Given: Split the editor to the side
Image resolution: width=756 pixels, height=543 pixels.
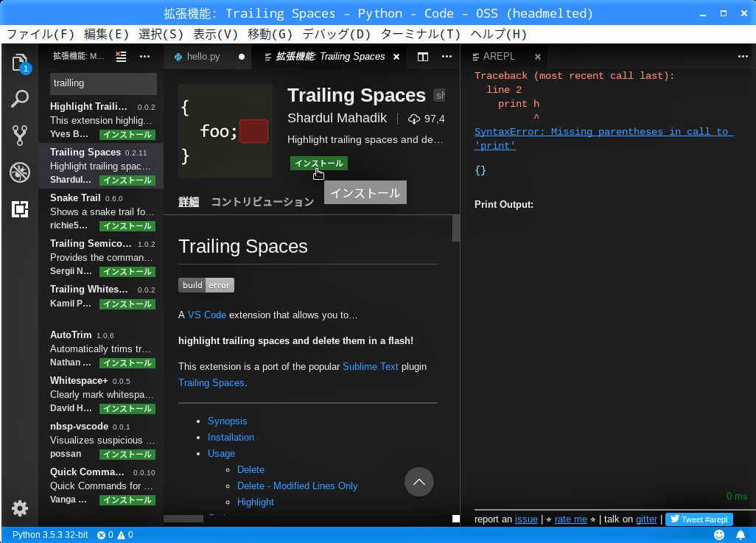Looking at the screenshot, I should coord(423,57).
